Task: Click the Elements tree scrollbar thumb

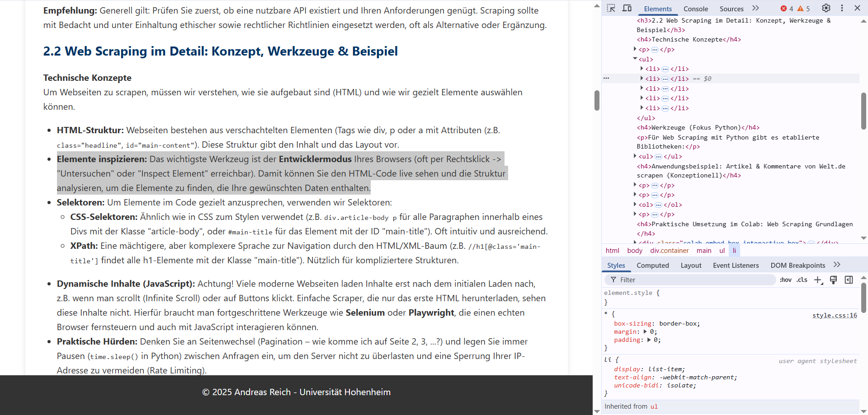Action: 863,111
